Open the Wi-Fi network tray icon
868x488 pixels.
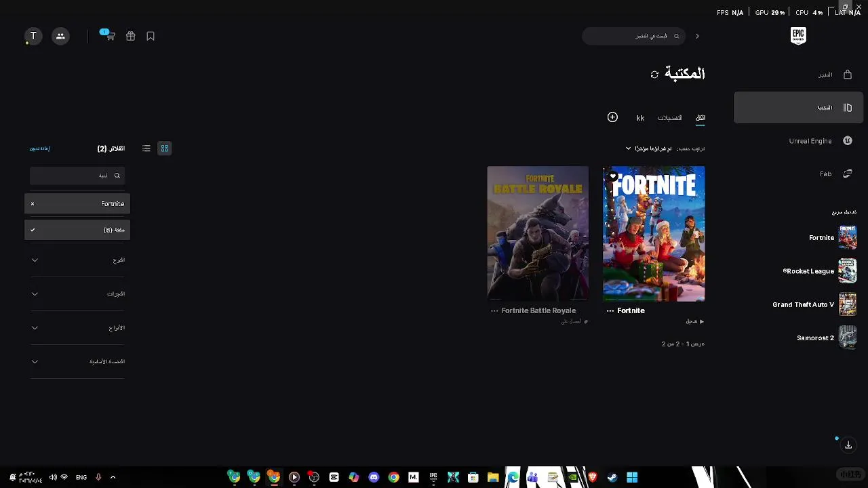click(x=64, y=477)
